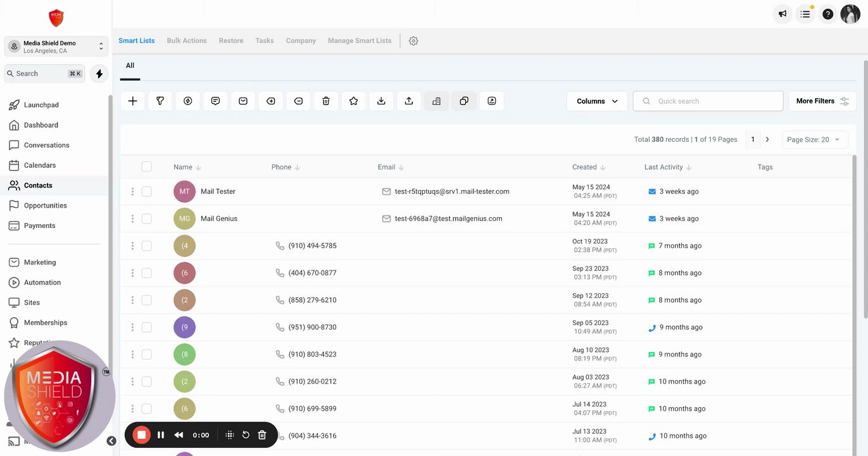
Task: Open the Mail Tester contact
Action: click(x=218, y=191)
